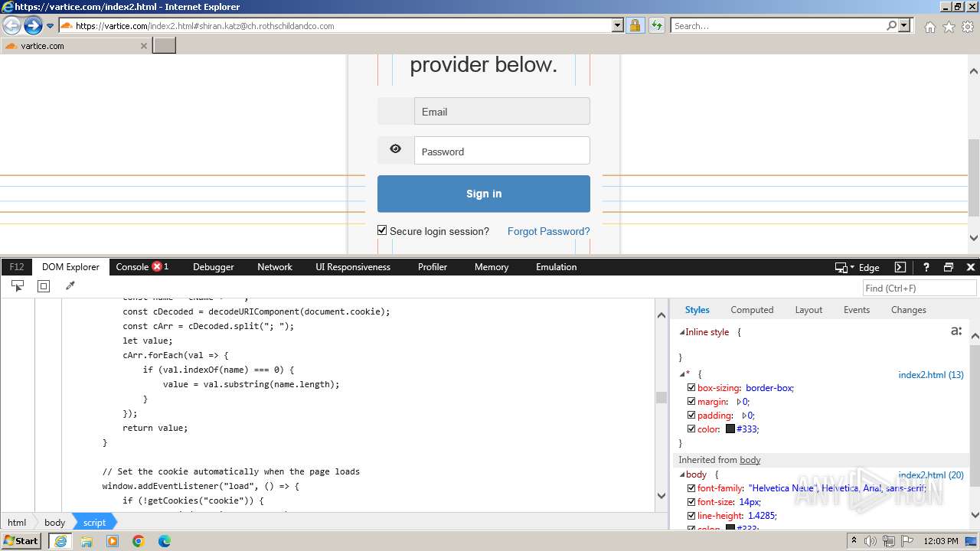The width and height of the screenshot is (980, 551).
Task: Click the browser Forward arrow button
Action: point(33,25)
